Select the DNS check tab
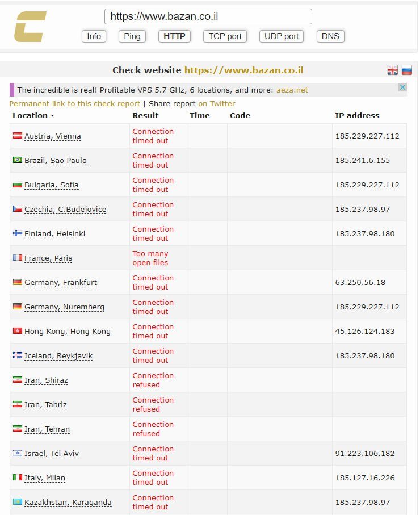 coord(330,36)
